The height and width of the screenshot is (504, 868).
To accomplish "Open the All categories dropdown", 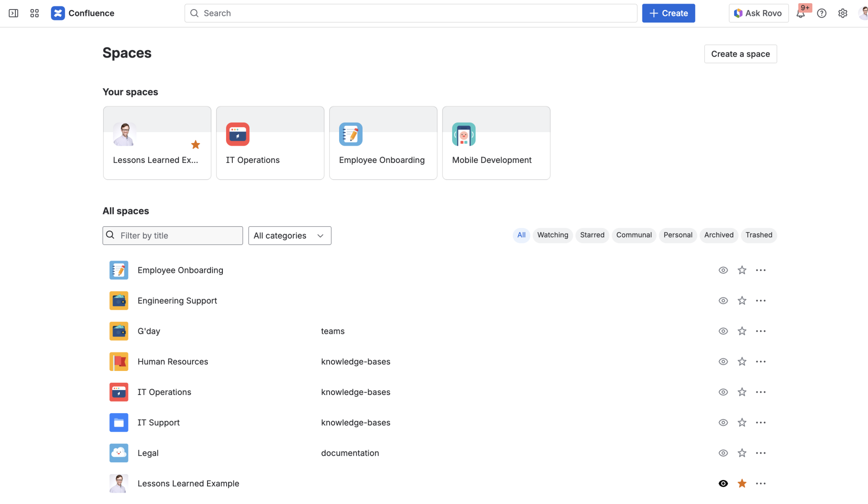I will pos(289,235).
